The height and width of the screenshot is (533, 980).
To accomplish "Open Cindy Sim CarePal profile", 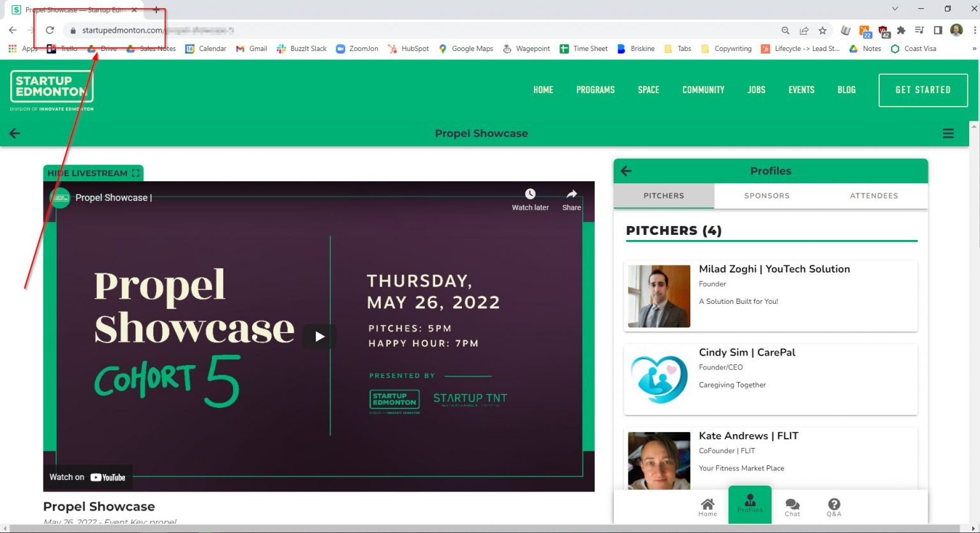I will coord(771,380).
